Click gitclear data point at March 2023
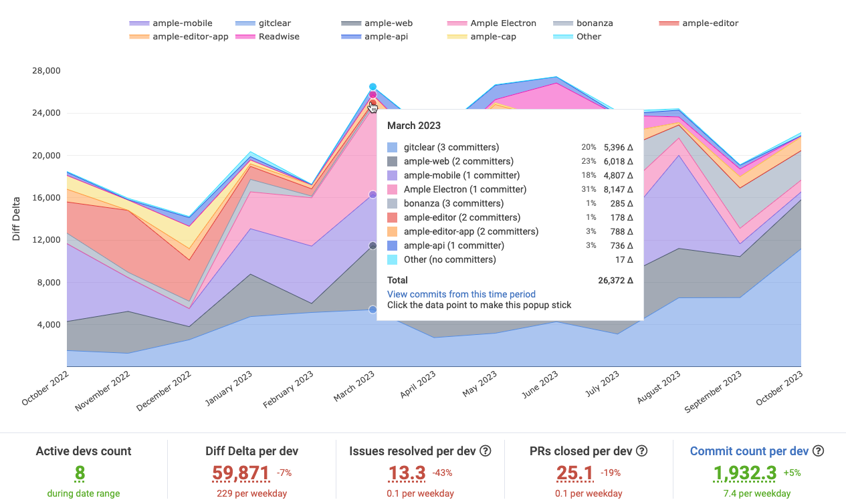This screenshot has height=504, width=846. 373,309
